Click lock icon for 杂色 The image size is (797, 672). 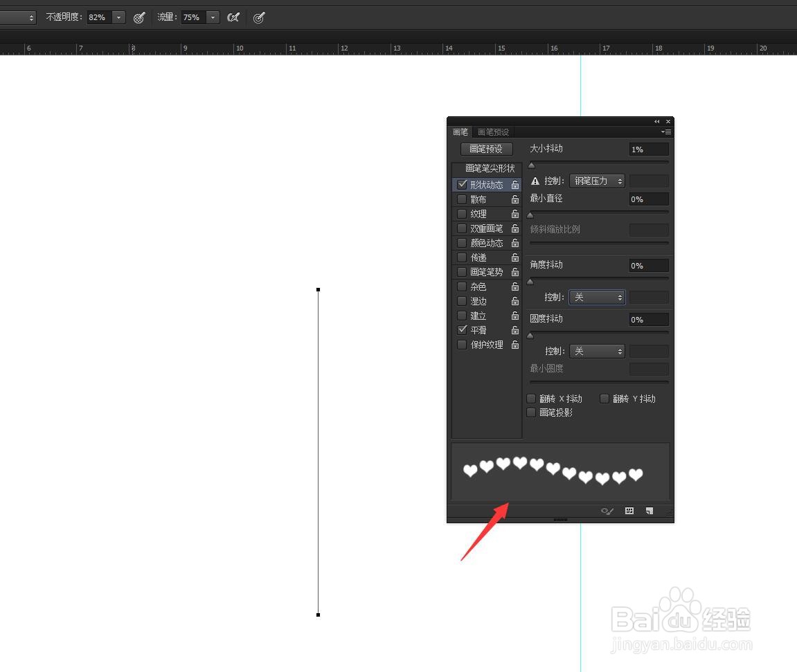pyautogui.click(x=515, y=287)
